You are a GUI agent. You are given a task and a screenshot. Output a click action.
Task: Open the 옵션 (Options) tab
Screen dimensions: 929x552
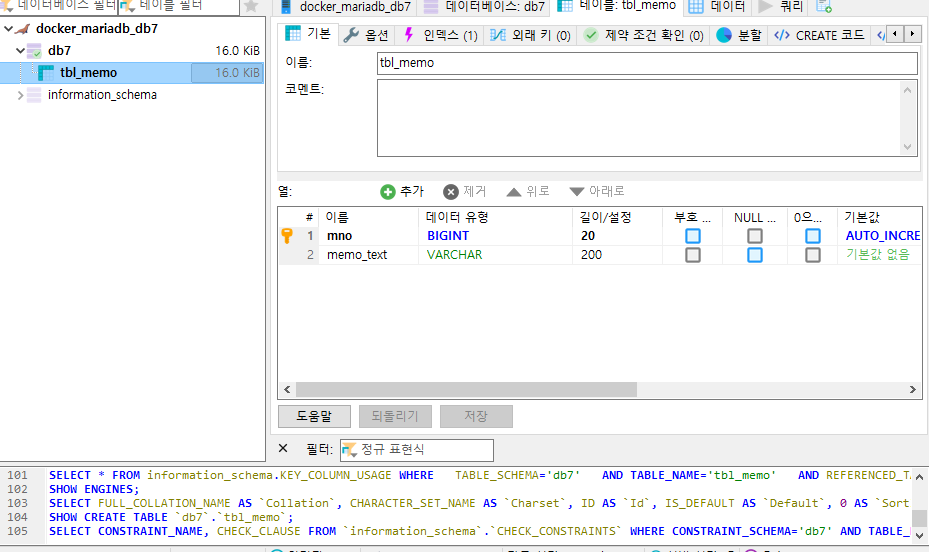[x=367, y=36]
